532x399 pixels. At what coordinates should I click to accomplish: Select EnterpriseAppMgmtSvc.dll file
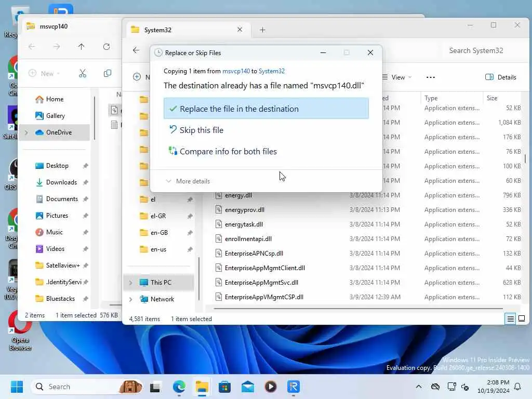coord(261,283)
